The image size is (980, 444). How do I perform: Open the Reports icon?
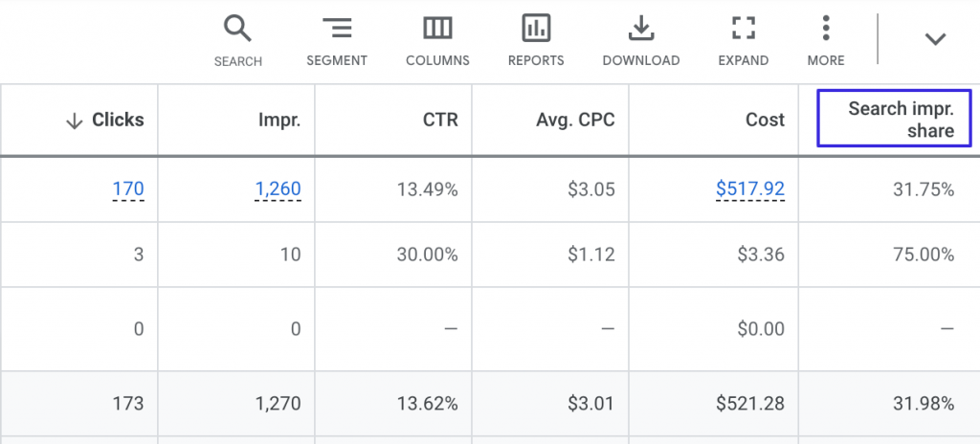[536, 30]
